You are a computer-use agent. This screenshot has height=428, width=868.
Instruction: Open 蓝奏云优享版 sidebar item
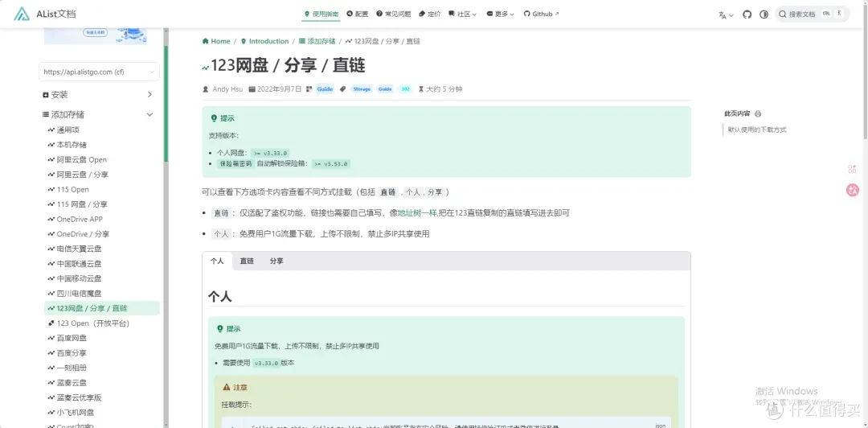point(102,397)
